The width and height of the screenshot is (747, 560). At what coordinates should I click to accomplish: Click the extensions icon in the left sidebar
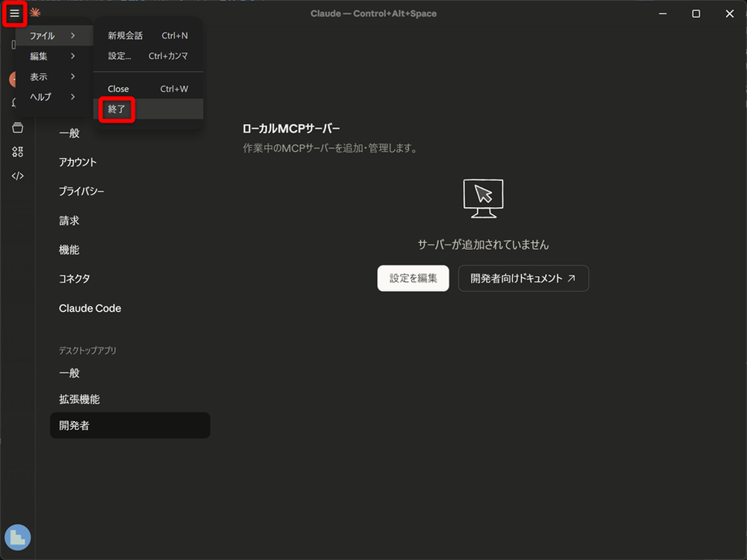[x=17, y=152]
